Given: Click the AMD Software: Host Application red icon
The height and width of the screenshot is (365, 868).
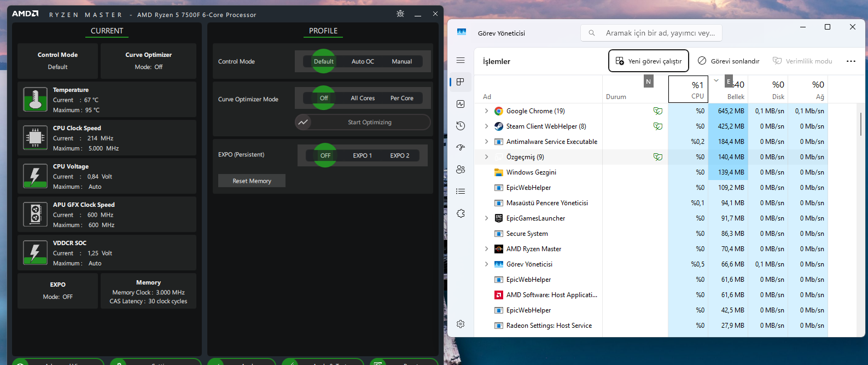Looking at the screenshot, I should pyautogui.click(x=499, y=295).
